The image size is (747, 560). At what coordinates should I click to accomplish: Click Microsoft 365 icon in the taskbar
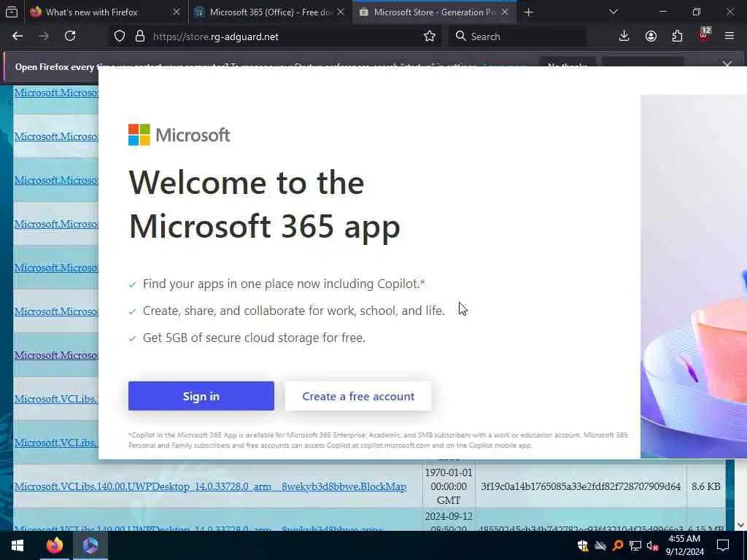[x=90, y=545]
